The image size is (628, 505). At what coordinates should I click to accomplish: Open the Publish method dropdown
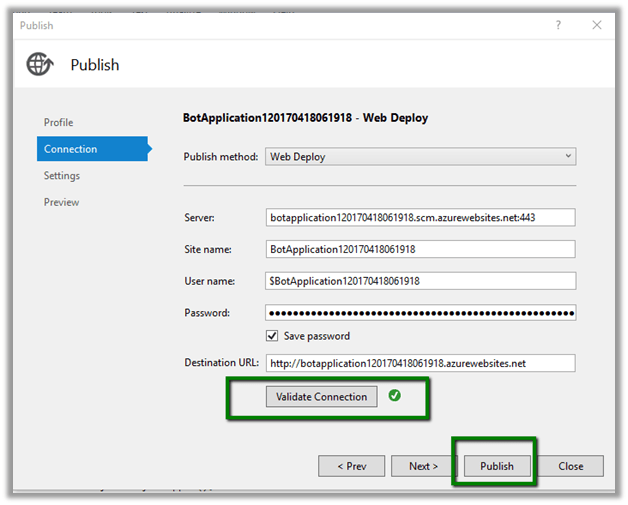(420, 157)
